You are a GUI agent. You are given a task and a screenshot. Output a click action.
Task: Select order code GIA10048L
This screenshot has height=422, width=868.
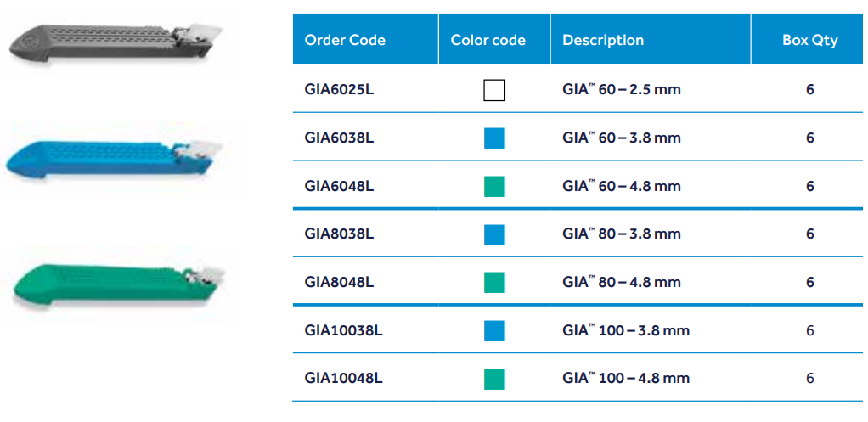[x=343, y=378]
